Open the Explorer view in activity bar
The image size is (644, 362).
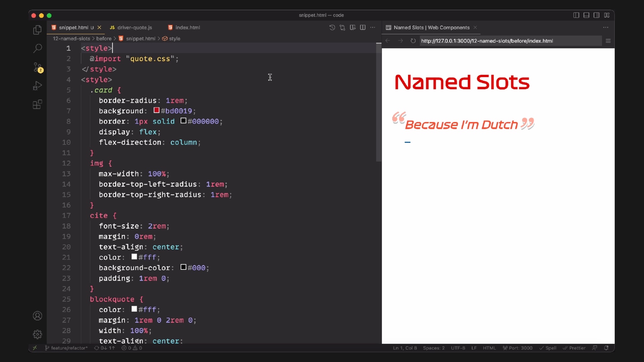tap(37, 30)
